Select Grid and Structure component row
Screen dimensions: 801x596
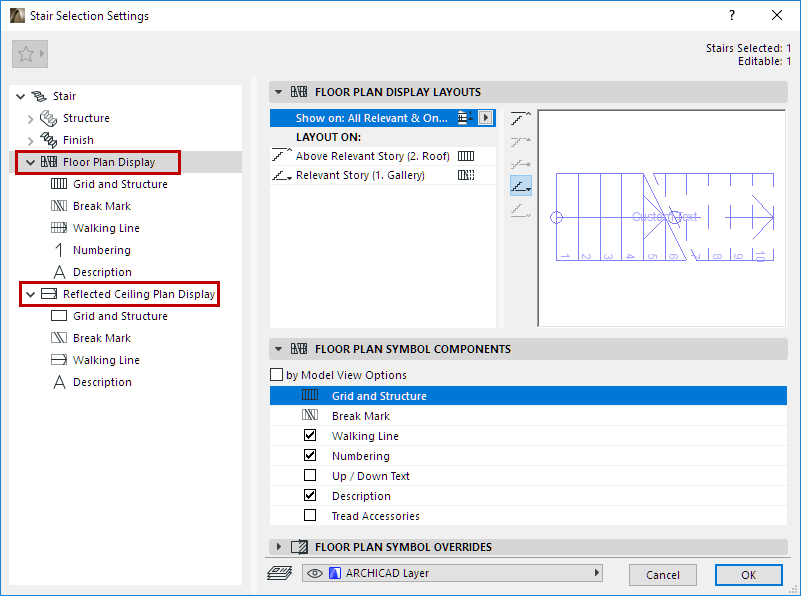click(x=528, y=396)
